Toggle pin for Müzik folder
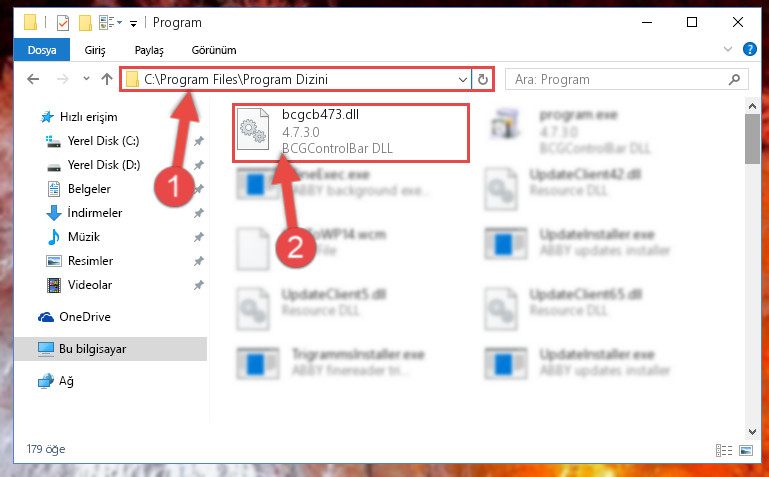This screenshot has height=477, width=769. (199, 237)
